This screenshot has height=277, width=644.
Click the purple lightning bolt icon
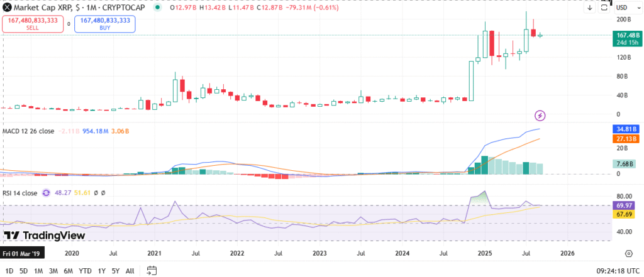click(540, 115)
